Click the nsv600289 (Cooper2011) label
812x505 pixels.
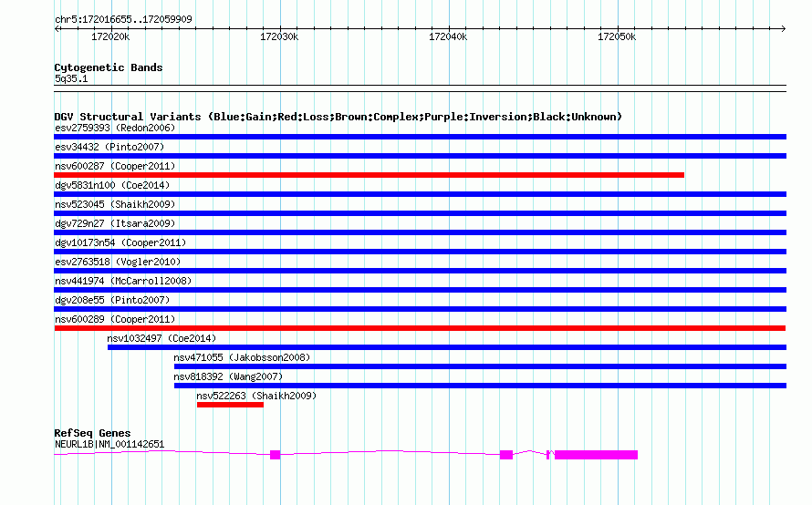click(x=115, y=319)
